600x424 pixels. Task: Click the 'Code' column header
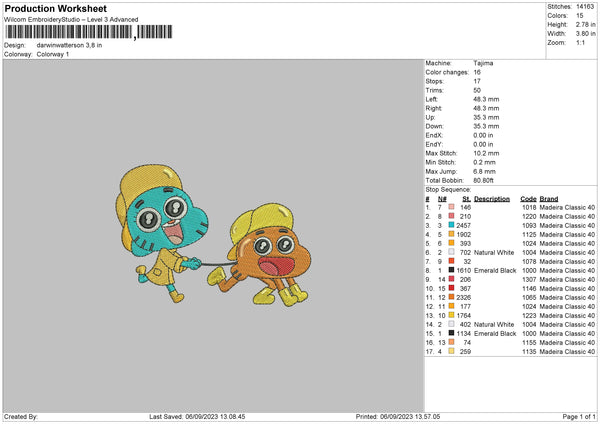click(528, 199)
